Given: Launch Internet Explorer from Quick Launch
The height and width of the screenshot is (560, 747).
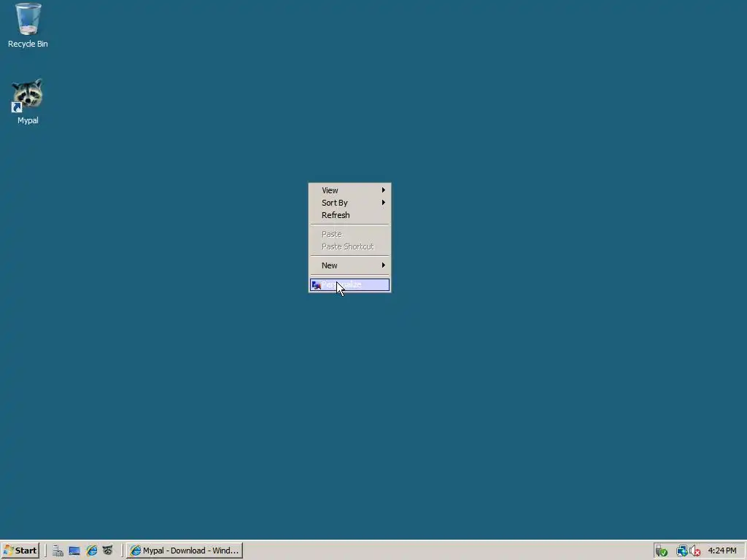Looking at the screenshot, I should click(x=91, y=551).
